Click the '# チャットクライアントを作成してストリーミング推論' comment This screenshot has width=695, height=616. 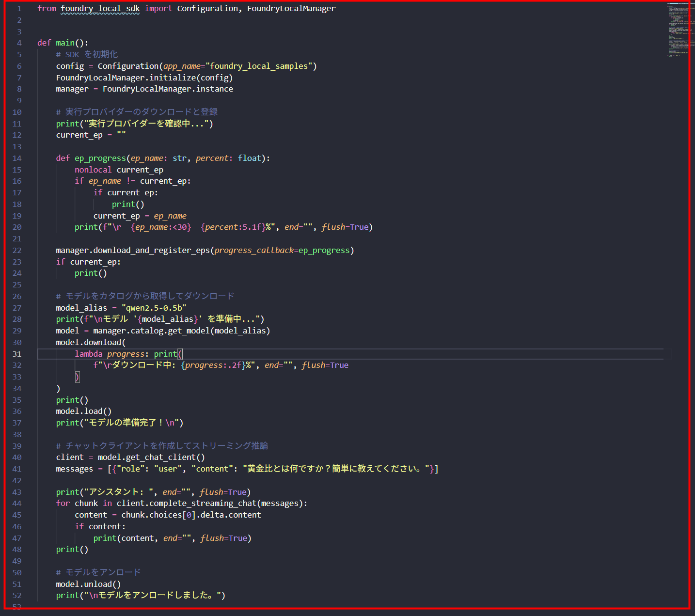[x=162, y=446]
